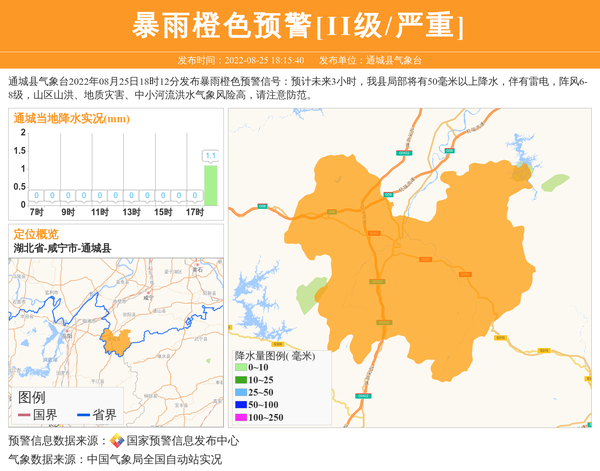Click the red 国界 legend line

tap(24, 415)
